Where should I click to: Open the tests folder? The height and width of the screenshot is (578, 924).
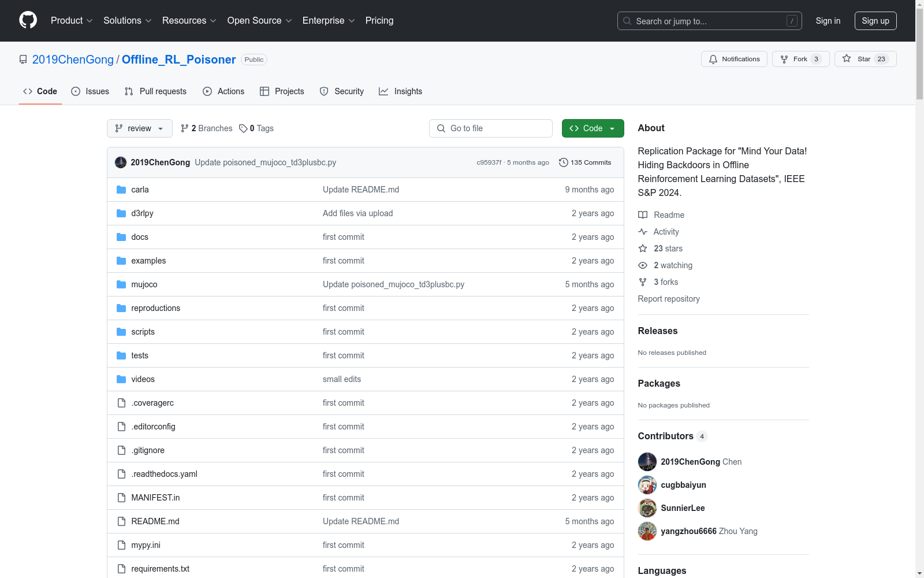tap(140, 355)
